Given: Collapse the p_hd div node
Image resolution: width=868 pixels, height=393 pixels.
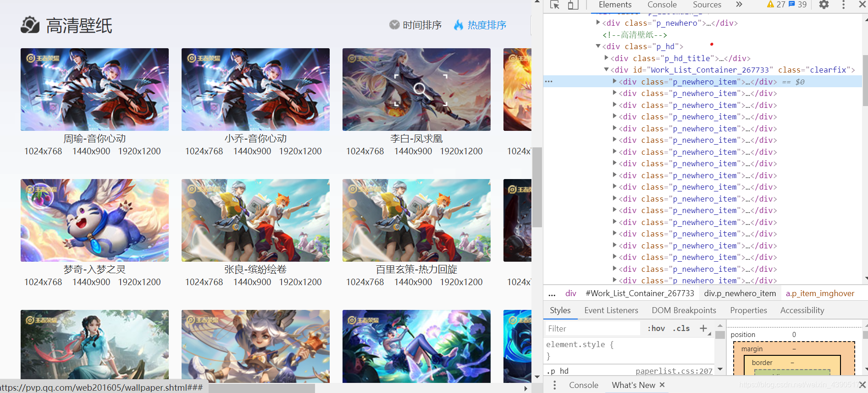Looking at the screenshot, I should click(x=598, y=46).
